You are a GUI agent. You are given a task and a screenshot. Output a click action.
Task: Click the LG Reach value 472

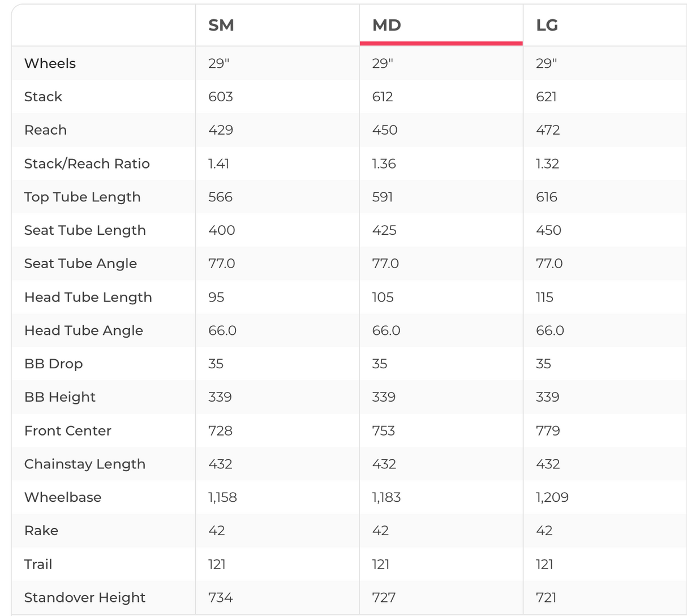(548, 130)
